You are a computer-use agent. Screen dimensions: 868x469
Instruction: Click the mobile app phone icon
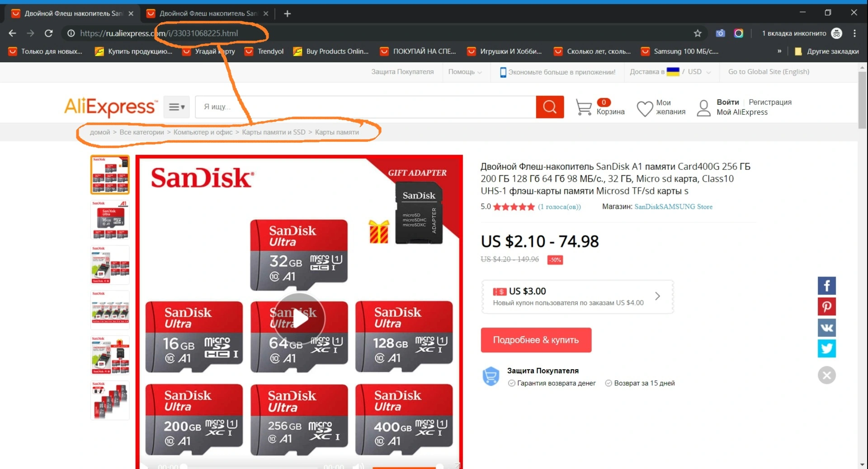(x=503, y=72)
